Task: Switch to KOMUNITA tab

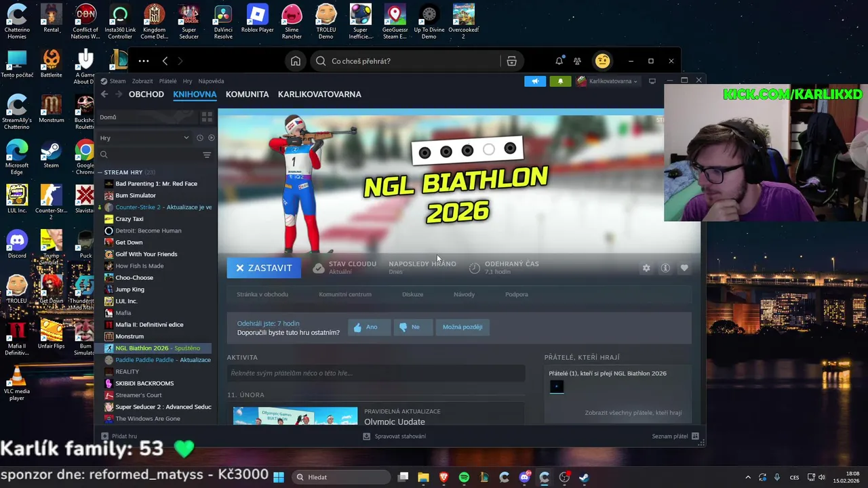Action: coord(247,94)
